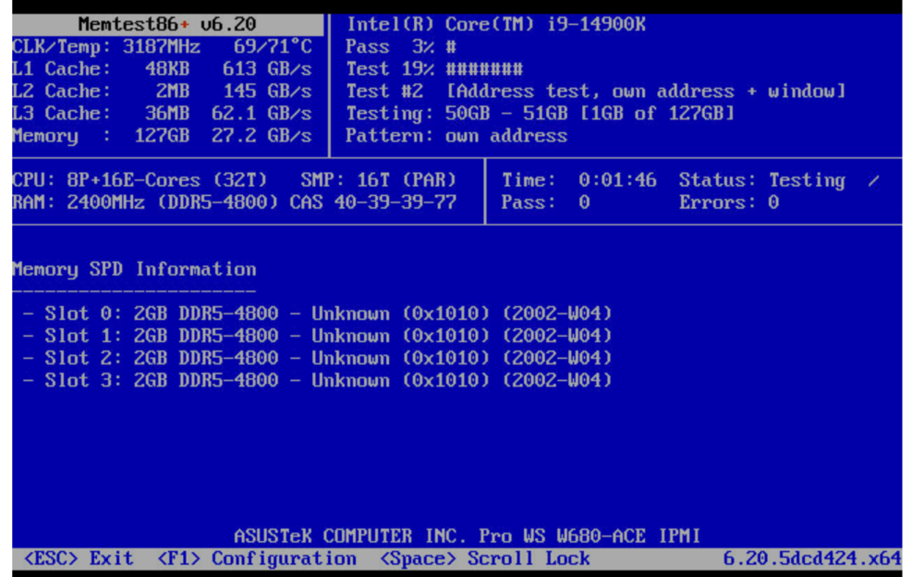The height and width of the screenshot is (577, 924).
Task: Click the Pass: 0 counter
Action: pyautogui.click(x=546, y=203)
